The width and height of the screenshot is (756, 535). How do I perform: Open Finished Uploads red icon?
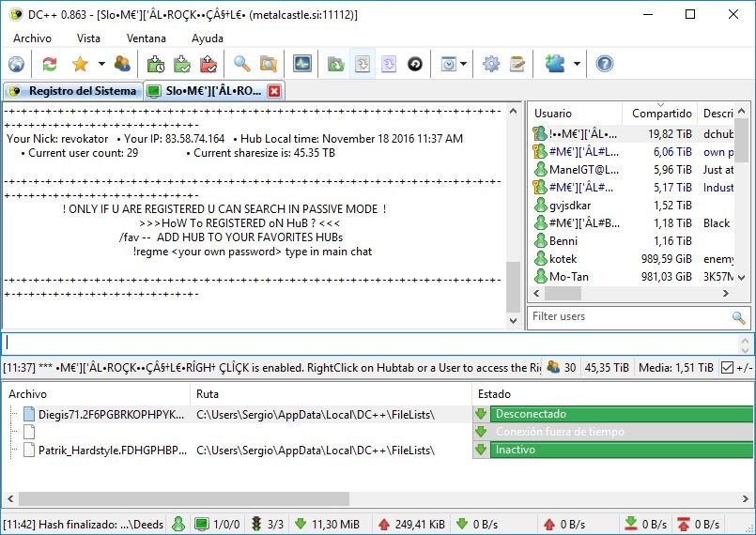208,64
